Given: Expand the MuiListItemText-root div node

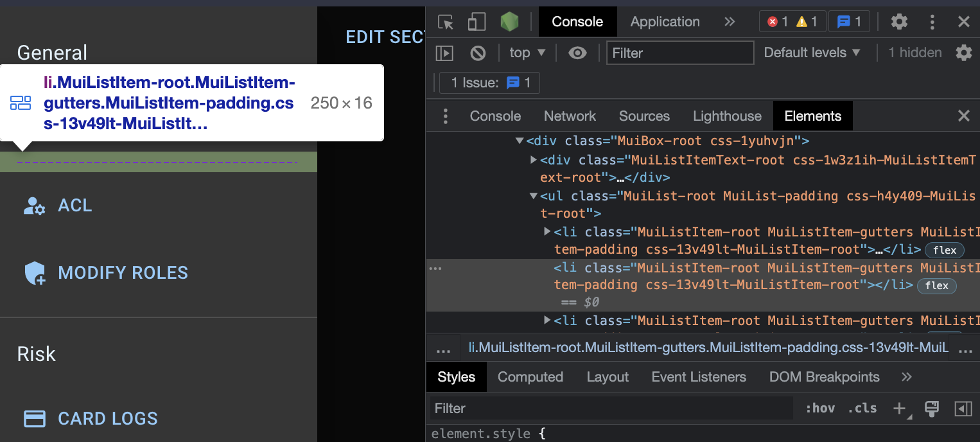Looking at the screenshot, I should [533, 159].
